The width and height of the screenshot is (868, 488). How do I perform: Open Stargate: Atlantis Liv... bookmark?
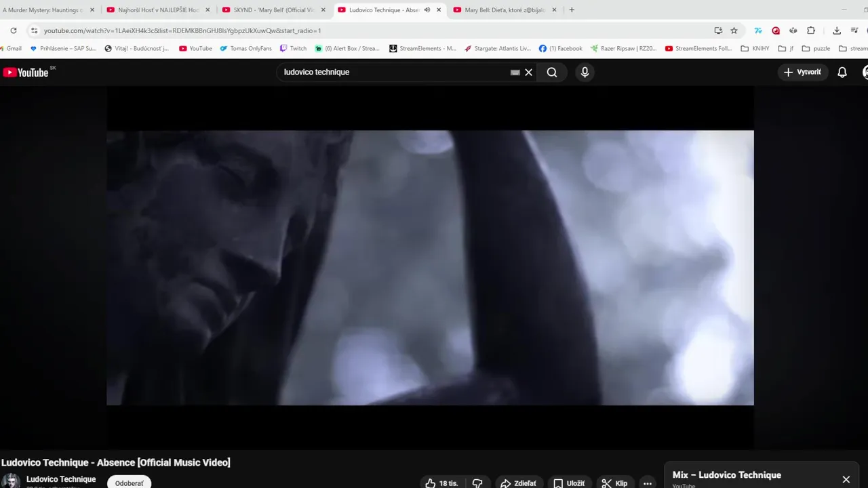(x=498, y=49)
